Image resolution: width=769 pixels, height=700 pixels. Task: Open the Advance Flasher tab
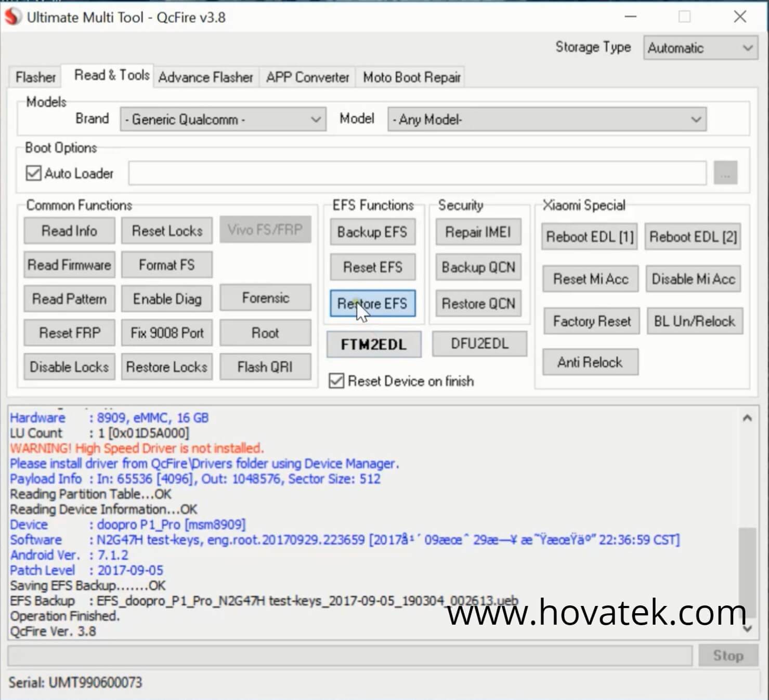click(205, 77)
